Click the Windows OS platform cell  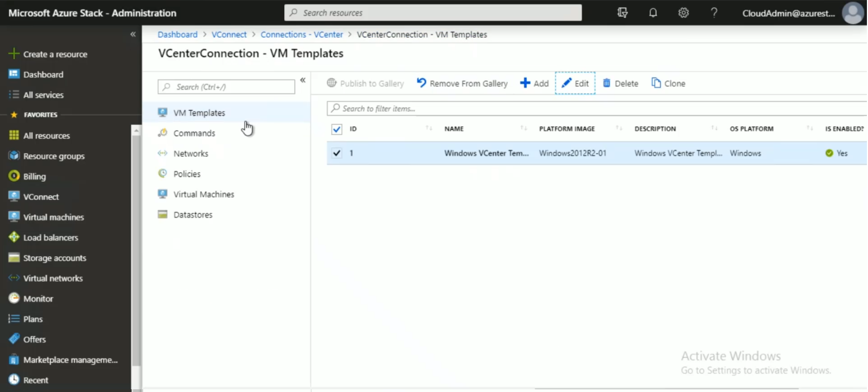745,153
